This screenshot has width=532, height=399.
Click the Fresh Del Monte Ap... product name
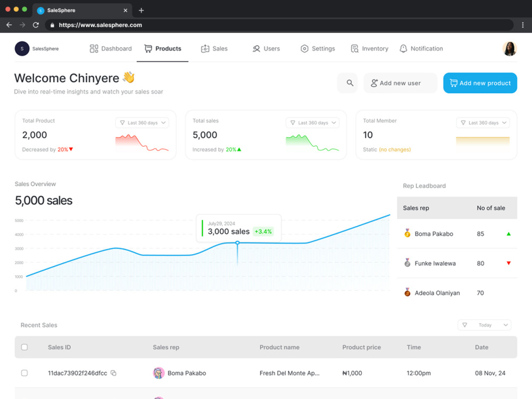[x=289, y=373]
